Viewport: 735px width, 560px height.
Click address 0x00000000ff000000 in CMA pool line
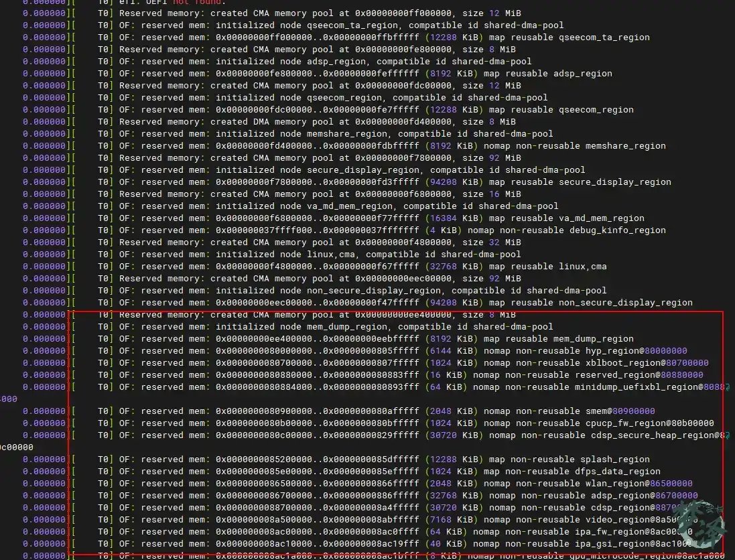pyautogui.click(x=403, y=13)
